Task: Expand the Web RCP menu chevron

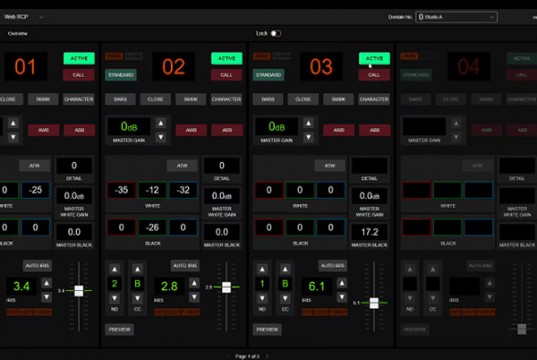Action: coord(41,17)
